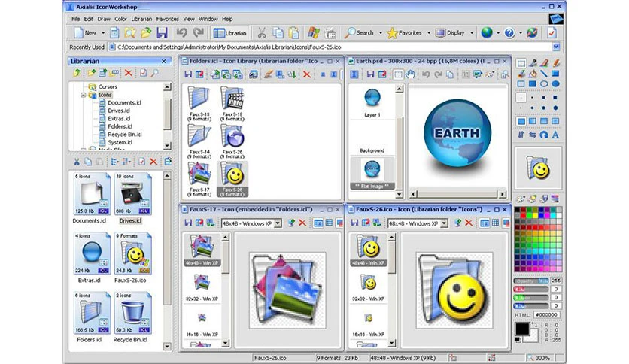The height and width of the screenshot is (364, 629).
Task: Expand the Recently Used path dropdown
Action: coord(556,47)
